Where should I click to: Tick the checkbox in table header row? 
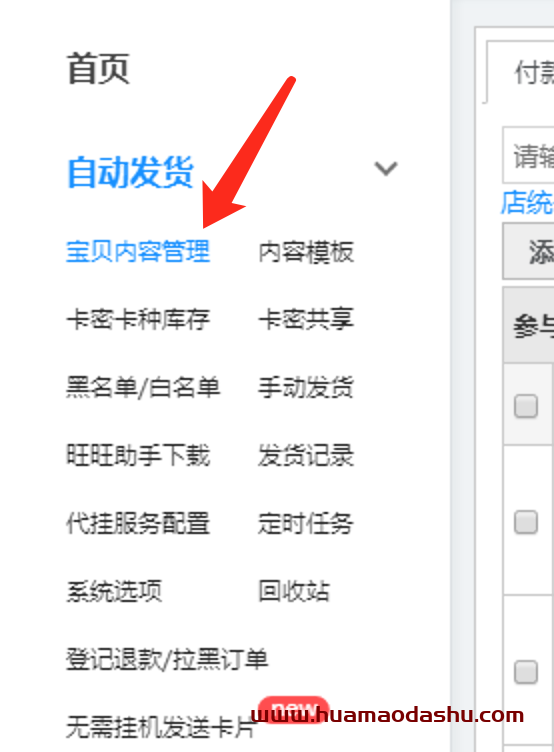[526, 406]
